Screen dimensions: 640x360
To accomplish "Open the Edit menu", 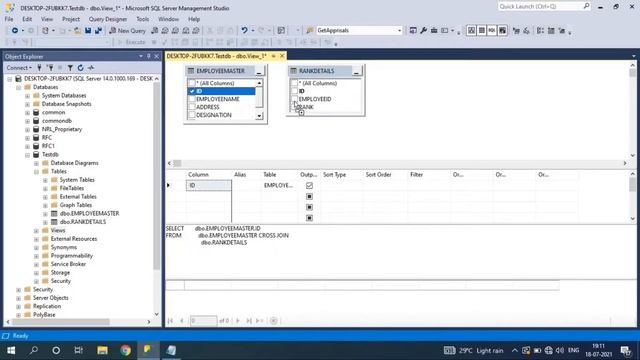I will tap(27, 19).
